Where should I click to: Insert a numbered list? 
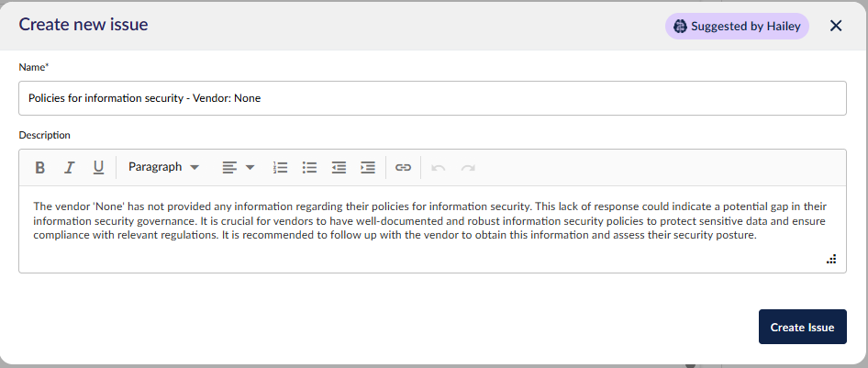click(x=281, y=167)
